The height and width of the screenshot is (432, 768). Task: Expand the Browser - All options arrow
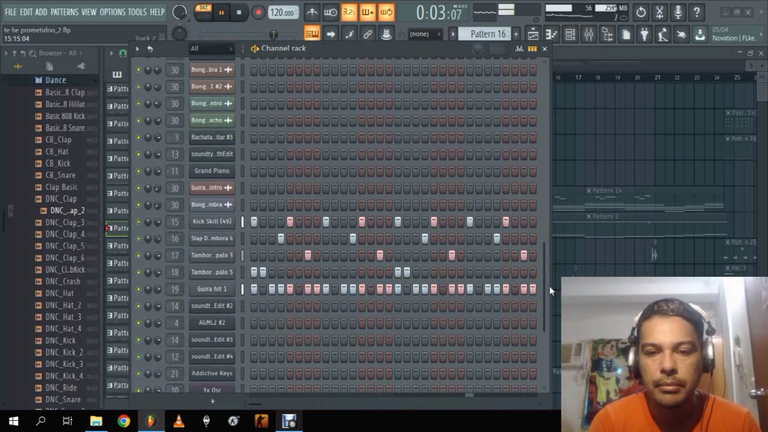click(x=6, y=53)
